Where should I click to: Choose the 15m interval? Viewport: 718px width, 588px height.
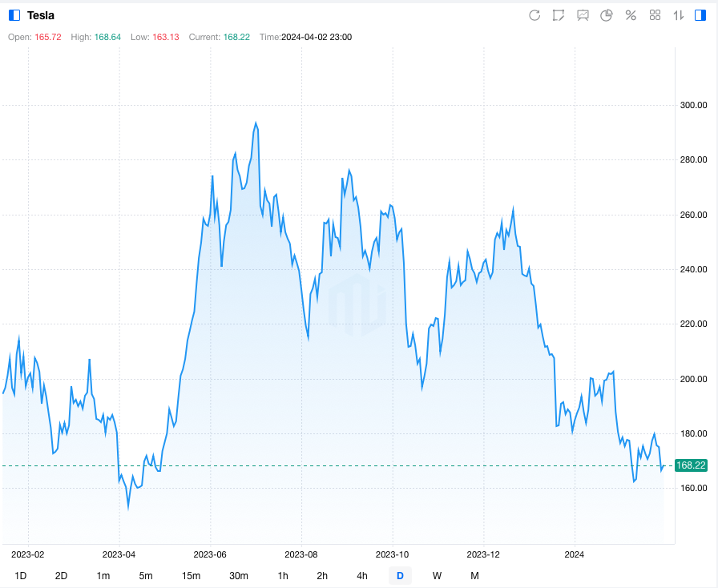191,575
